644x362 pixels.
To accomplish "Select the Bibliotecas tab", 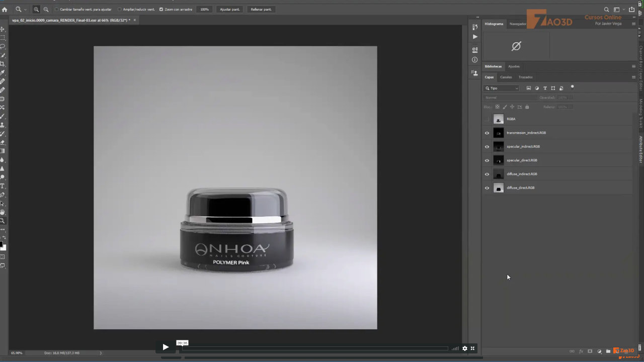I will click(x=493, y=66).
